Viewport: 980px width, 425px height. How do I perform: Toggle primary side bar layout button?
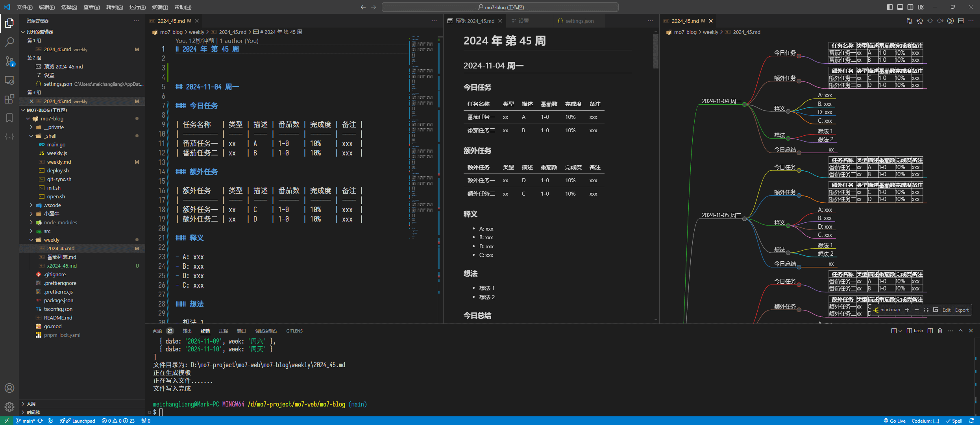pos(890,7)
